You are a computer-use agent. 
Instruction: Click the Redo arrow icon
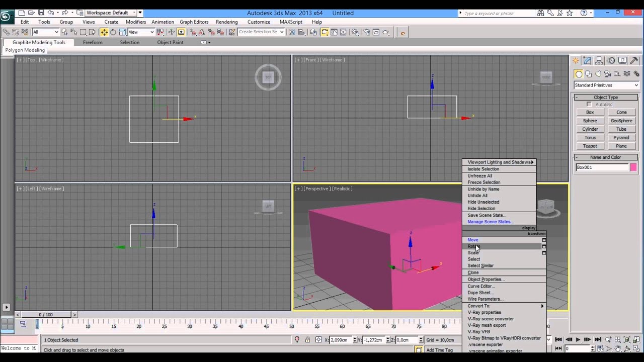[64, 13]
